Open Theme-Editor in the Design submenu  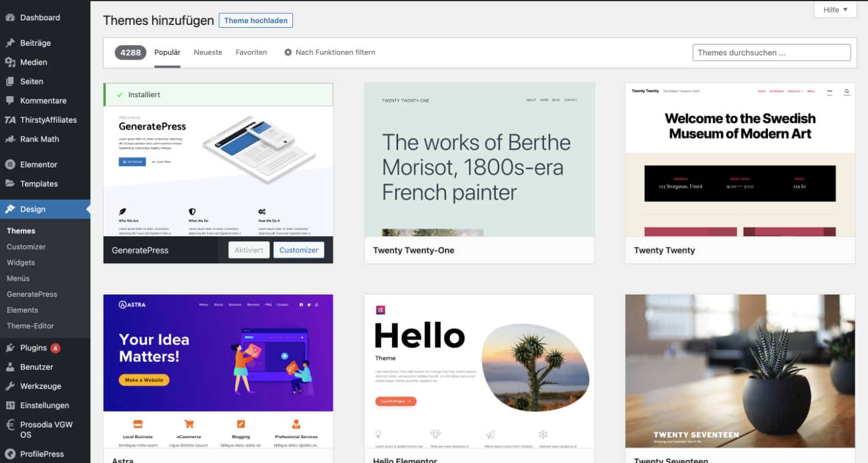tap(30, 326)
